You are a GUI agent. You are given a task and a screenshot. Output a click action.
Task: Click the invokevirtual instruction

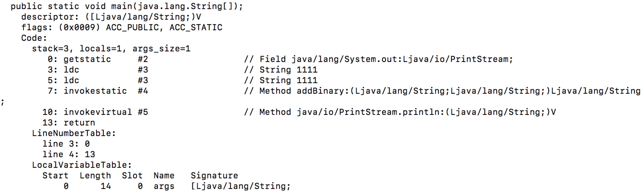98,112
